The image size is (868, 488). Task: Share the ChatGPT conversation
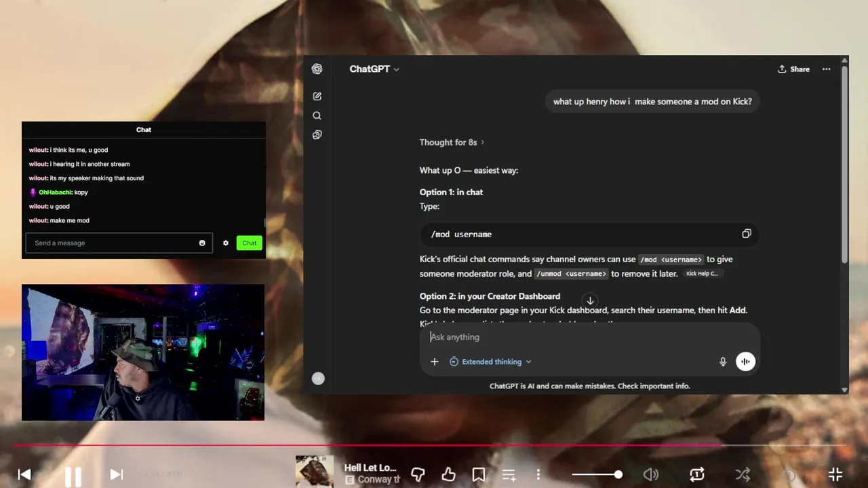click(x=793, y=69)
